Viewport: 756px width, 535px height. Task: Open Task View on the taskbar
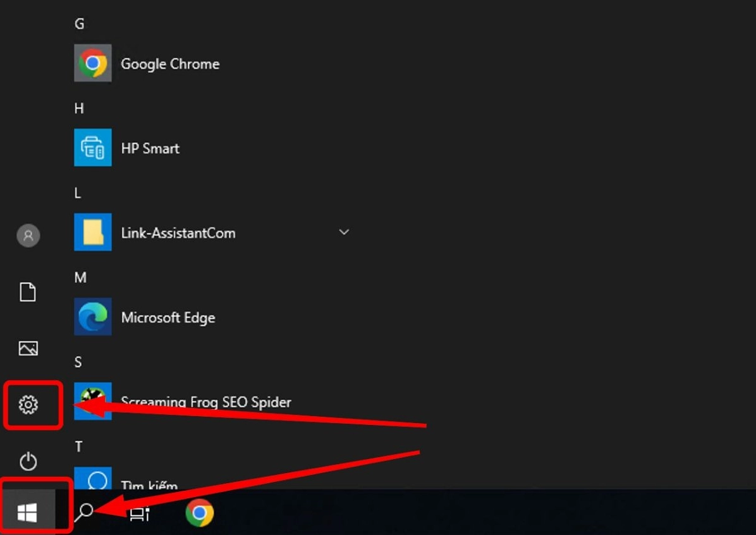point(138,513)
